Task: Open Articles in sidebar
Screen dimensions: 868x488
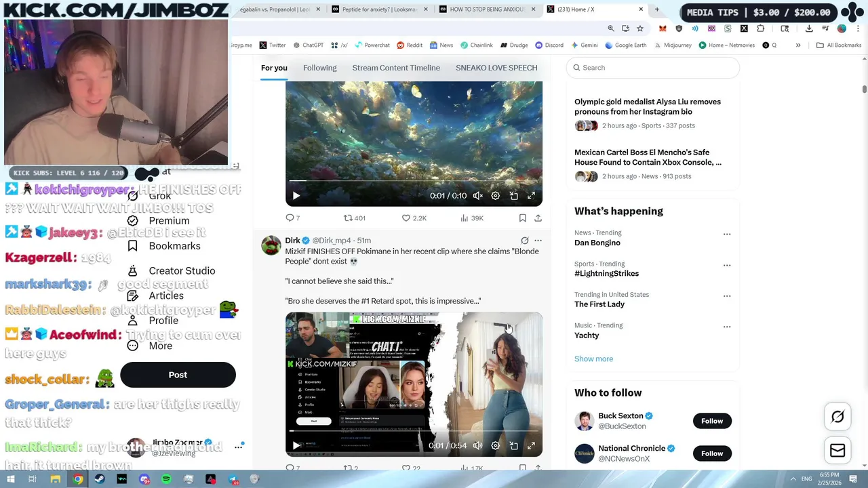Action: 156,296
